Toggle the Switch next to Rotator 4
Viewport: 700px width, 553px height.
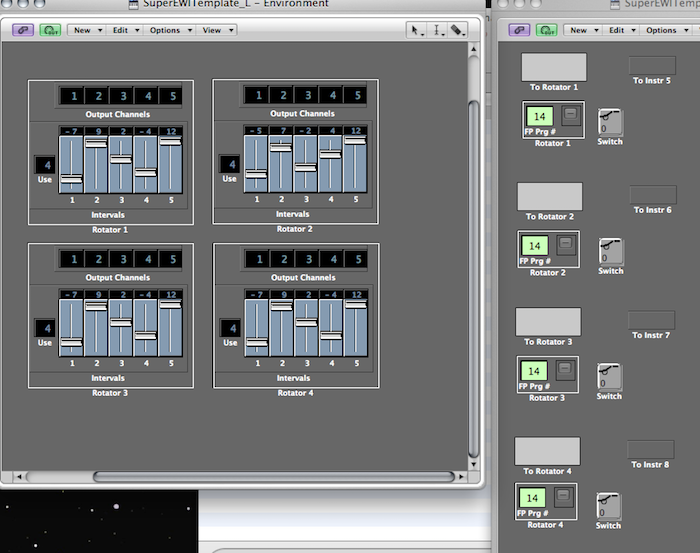tap(609, 506)
